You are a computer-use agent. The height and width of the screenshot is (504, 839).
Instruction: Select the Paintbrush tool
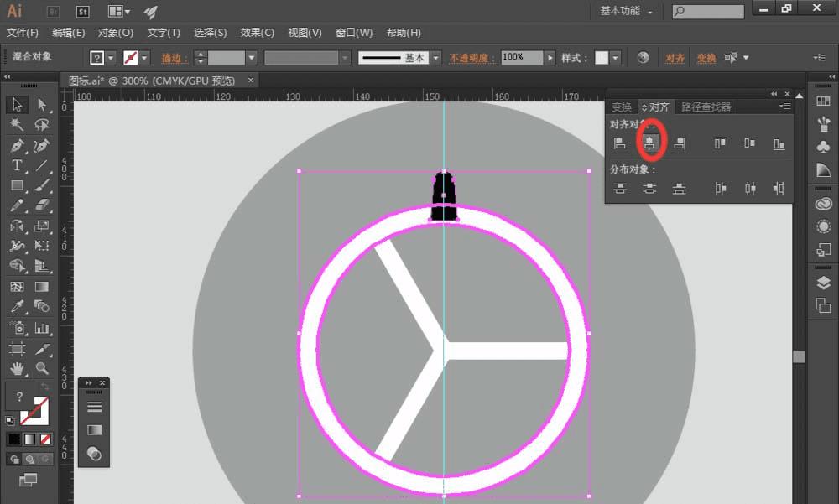pos(42,185)
